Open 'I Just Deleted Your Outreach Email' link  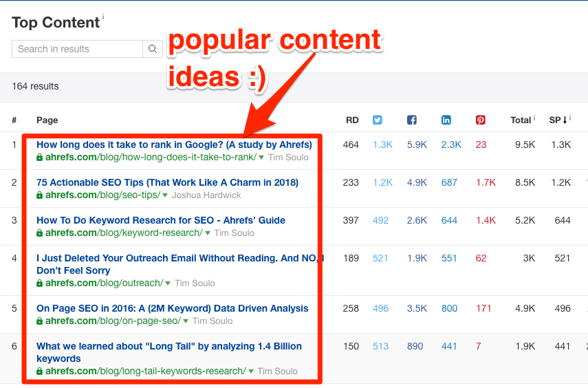(x=180, y=264)
